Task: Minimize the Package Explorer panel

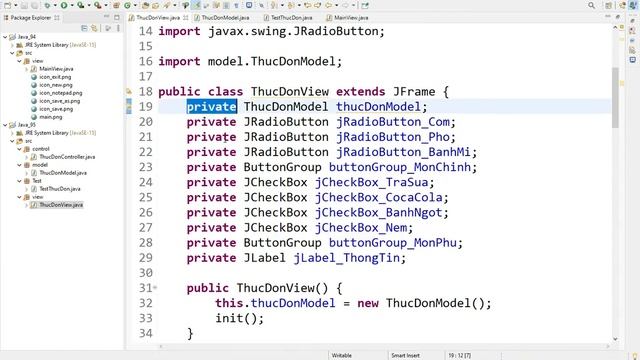Action: pyautogui.click(x=107, y=17)
